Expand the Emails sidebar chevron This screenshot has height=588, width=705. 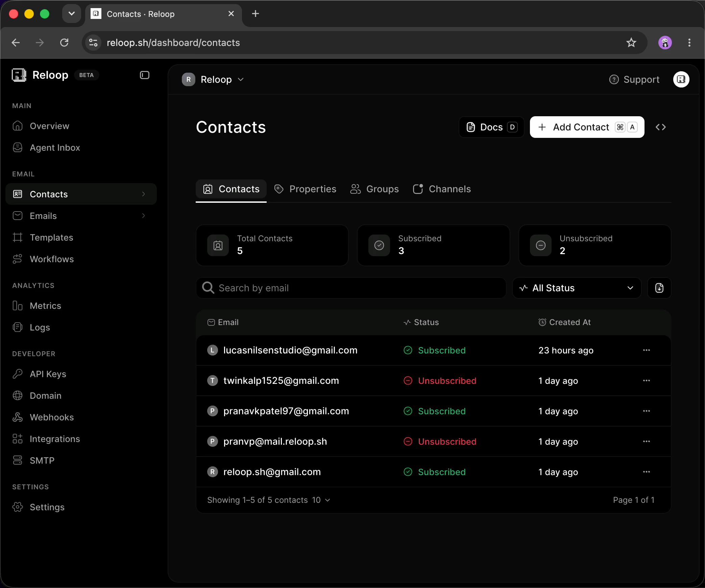[144, 216]
